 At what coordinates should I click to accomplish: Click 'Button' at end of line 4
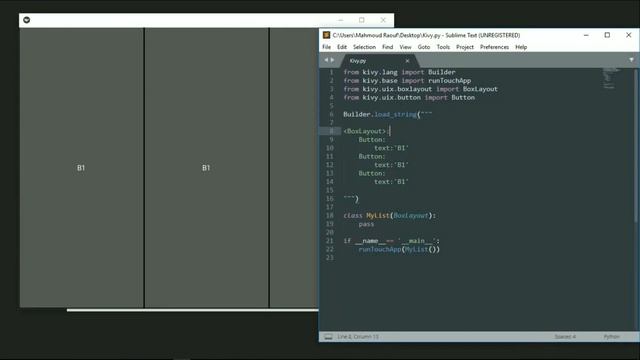pyautogui.click(x=463, y=98)
